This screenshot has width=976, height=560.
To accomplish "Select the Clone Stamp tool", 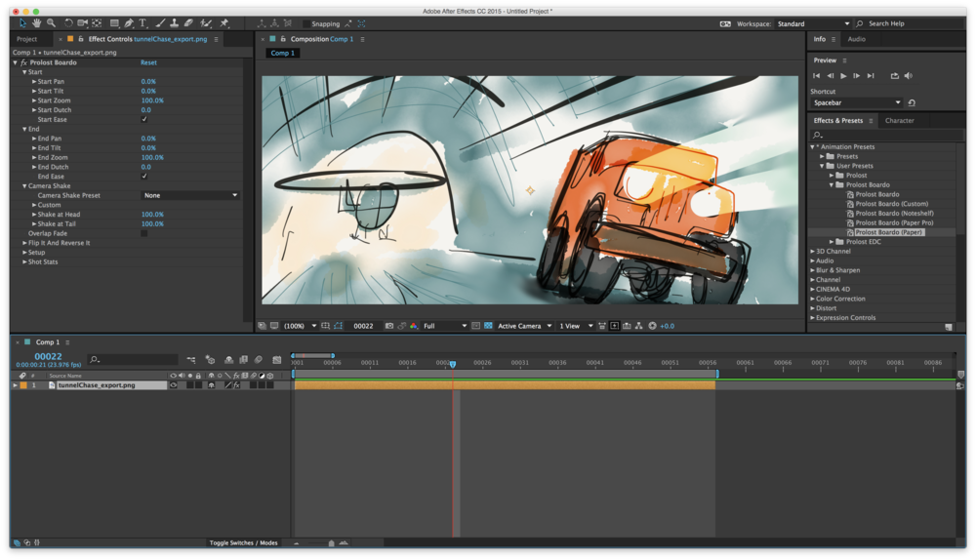I will coord(175,23).
